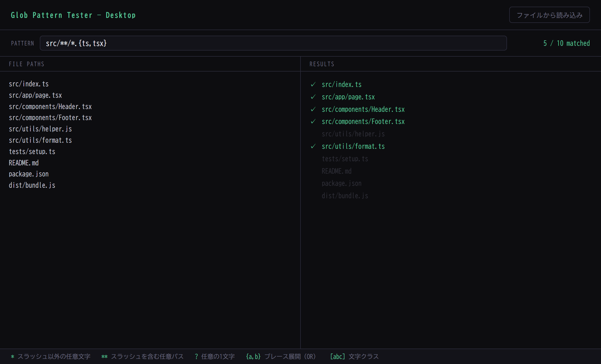601x364 pixels.
Task: Select src/index.ts in the file paths list
Action: (x=29, y=84)
